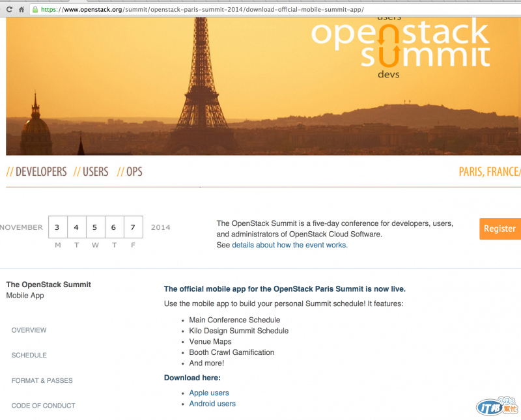Focus the browser address bar URL
The image size is (521, 420).
pos(202,10)
